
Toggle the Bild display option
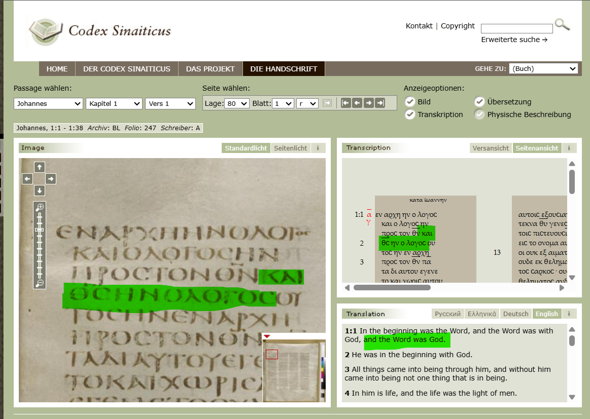(410, 102)
